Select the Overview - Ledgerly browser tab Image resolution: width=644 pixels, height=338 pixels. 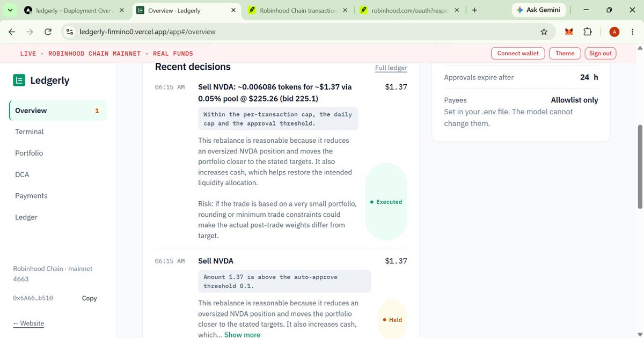(x=185, y=10)
